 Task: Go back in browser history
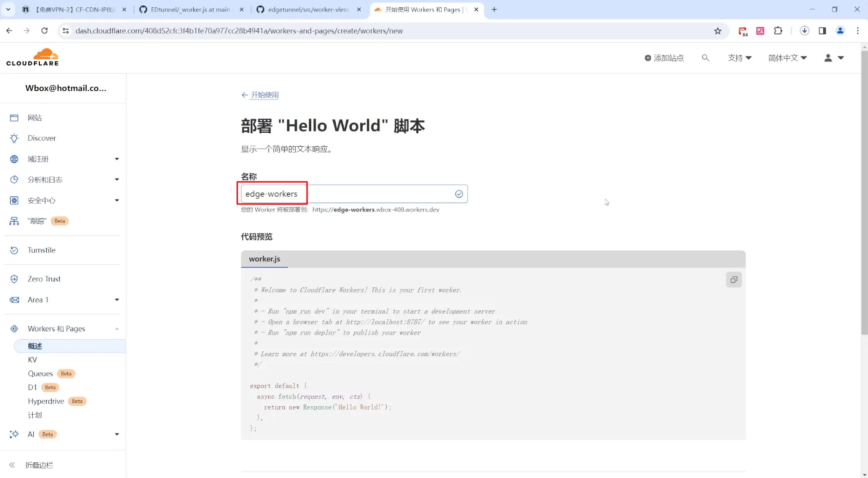tap(9, 31)
